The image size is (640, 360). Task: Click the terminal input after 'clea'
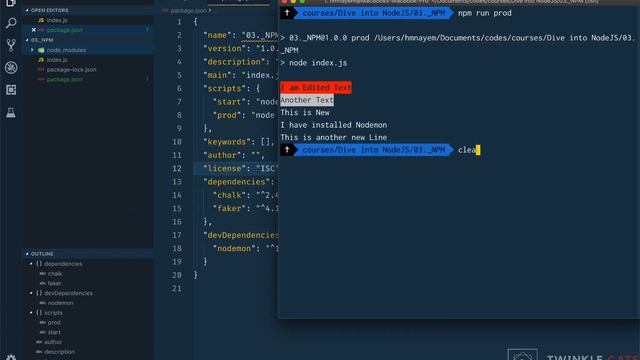[x=478, y=150]
